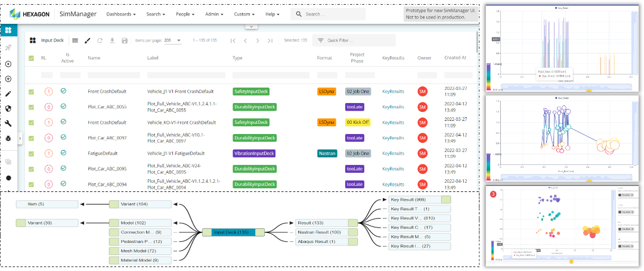Open KeyResults link for Plot_Car_ABC_0055
This screenshot has width=644, height=271.
(x=393, y=107)
